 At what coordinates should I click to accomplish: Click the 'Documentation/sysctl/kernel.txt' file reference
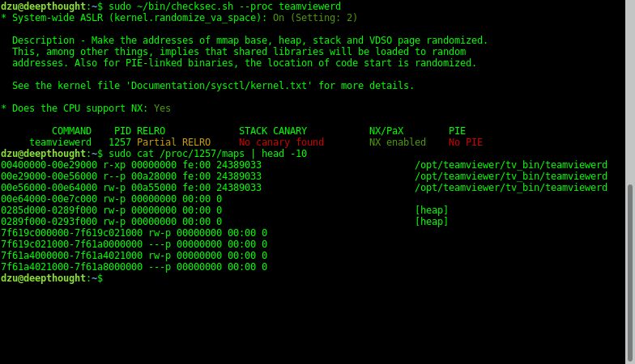coord(219,86)
